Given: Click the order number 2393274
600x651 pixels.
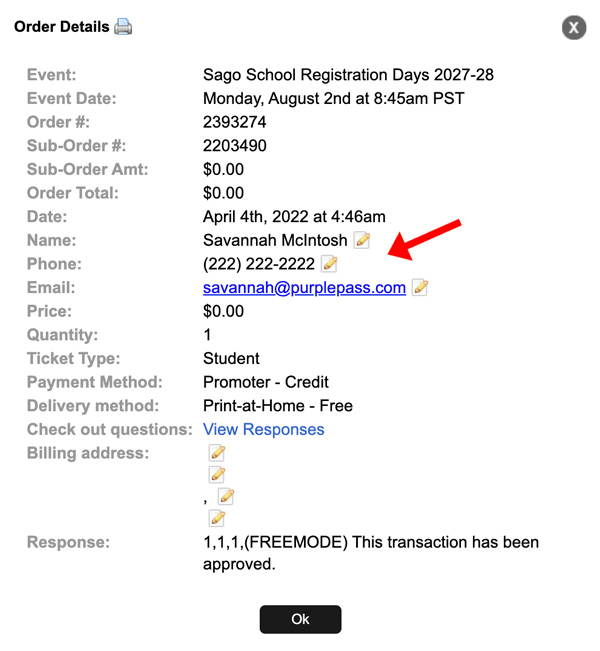Looking at the screenshot, I should click(x=235, y=122).
